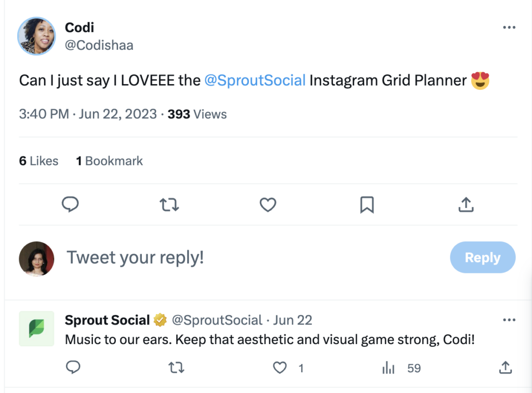Open more options on Sprout Social reply
The width and height of the screenshot is (532, 393).
[509, 320]
